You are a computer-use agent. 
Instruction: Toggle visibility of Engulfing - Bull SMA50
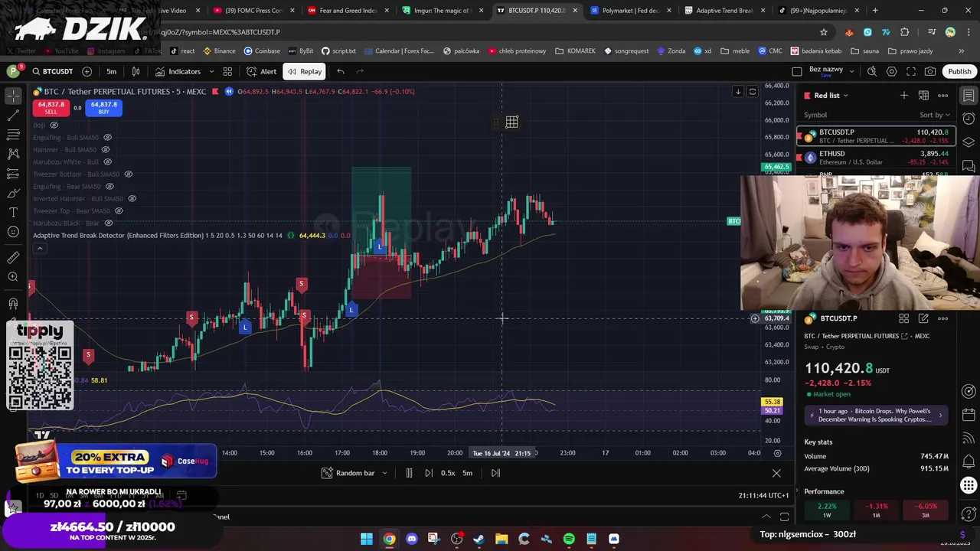pos(107,137)
